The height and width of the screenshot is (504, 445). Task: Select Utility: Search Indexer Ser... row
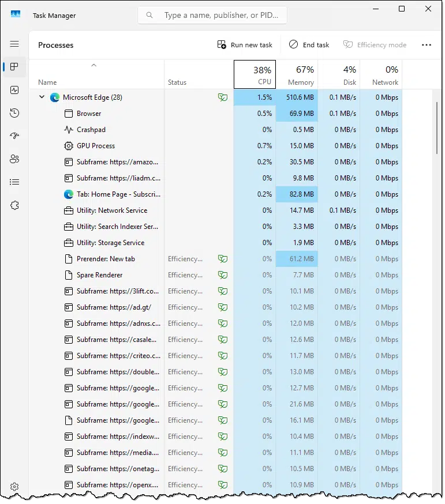(216, 227)
